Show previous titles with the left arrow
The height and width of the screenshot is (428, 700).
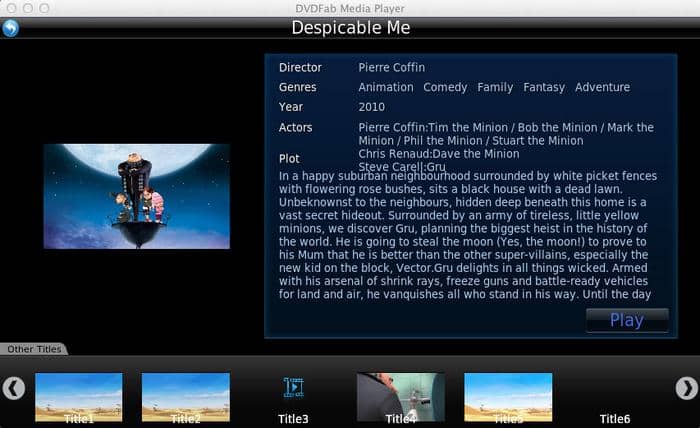14,388
